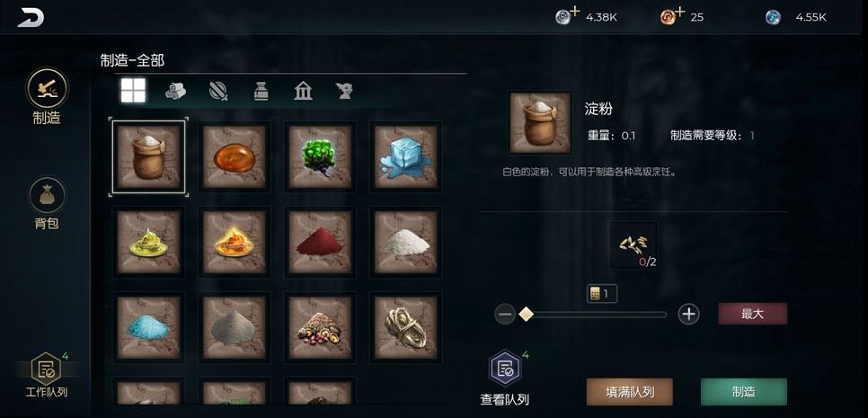Viewport: 868px width, 418px height.
Task: Open 查看队列 view queue icon
Action: tap(505, 369)
